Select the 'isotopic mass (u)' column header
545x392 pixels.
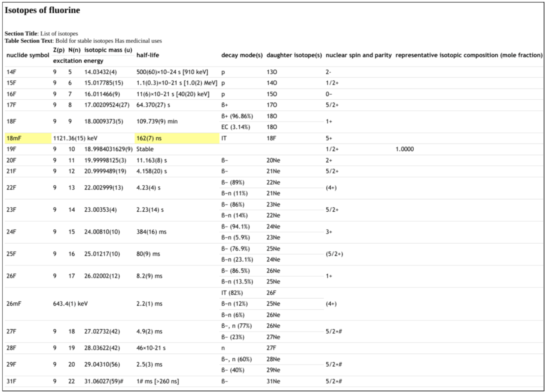coord(108,50)
